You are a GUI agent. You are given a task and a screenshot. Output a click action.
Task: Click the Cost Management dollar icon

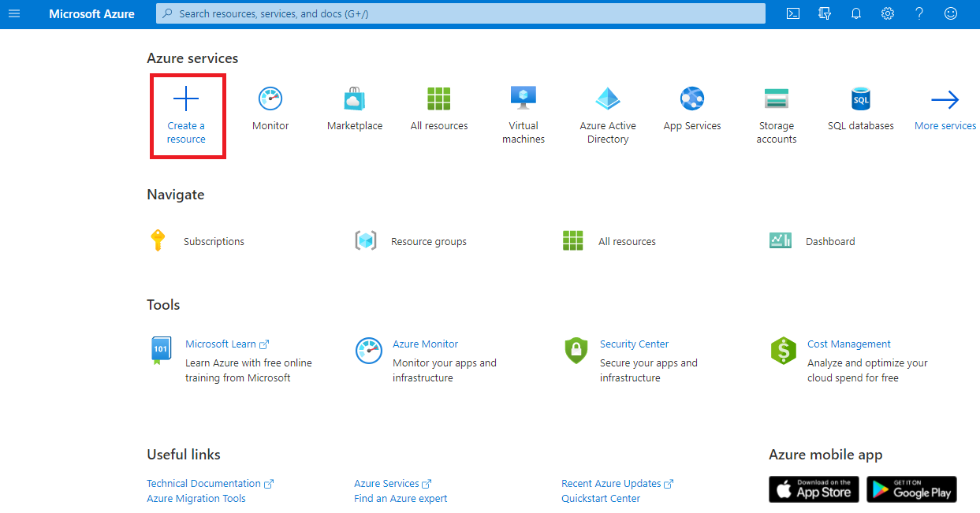[x=784, y=351]
